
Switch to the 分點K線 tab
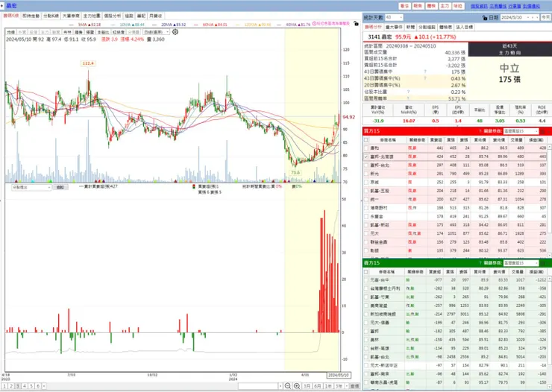[51, 16]
